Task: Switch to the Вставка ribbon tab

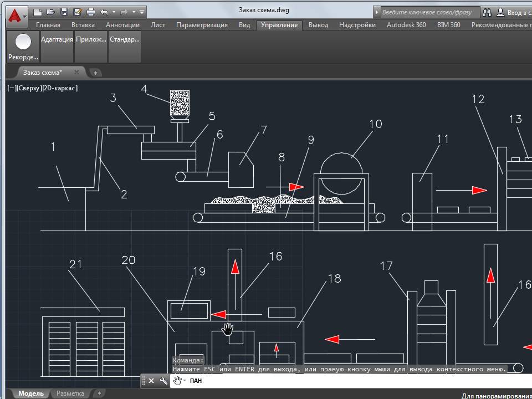Action: pyautogui.click(x=83, y=25)
